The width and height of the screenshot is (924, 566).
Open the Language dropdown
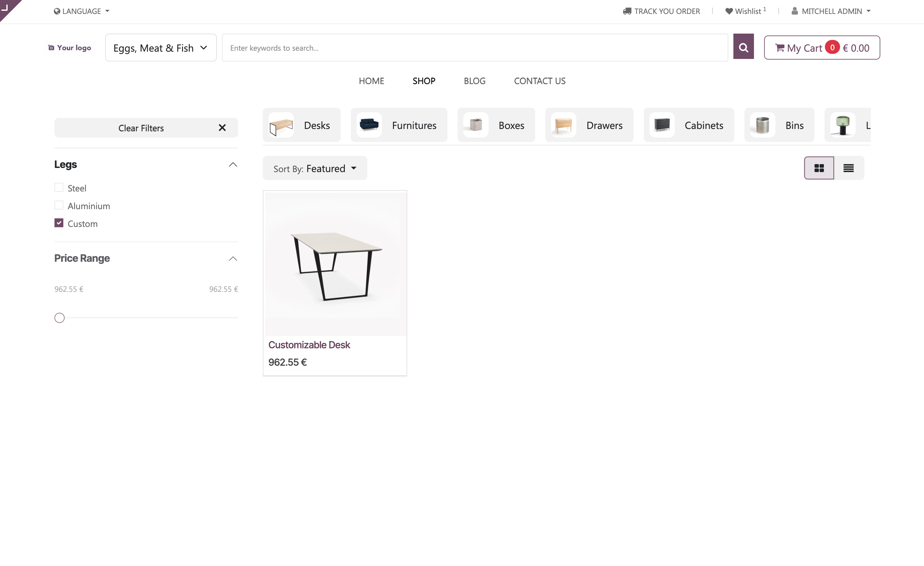pos(81,11)
